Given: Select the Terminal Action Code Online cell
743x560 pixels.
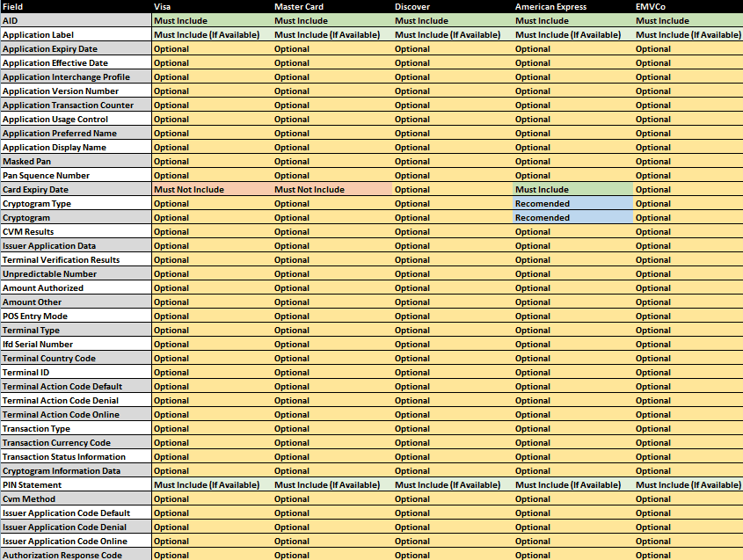Looking at the screenshot, I should click(x=76, y=414).
